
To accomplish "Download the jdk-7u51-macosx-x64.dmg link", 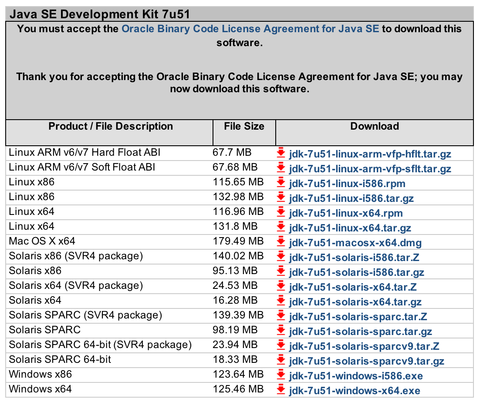I will [x=355, y=243].
